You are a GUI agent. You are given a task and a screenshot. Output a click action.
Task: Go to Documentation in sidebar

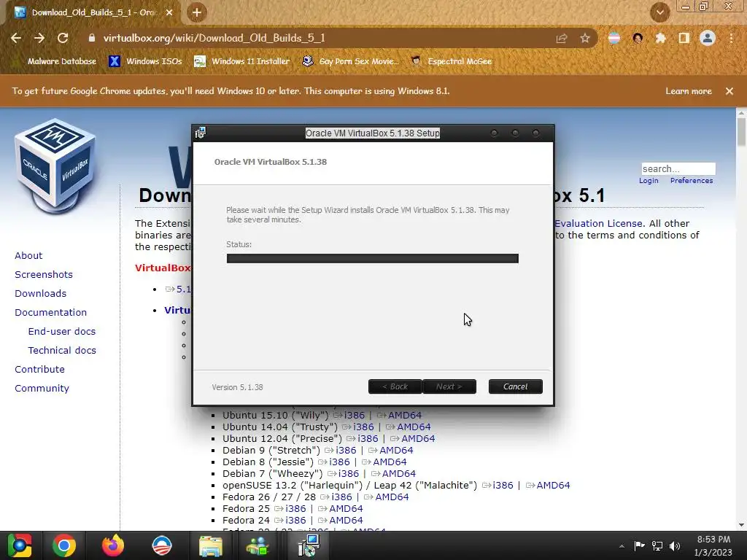tap(51, 313)
